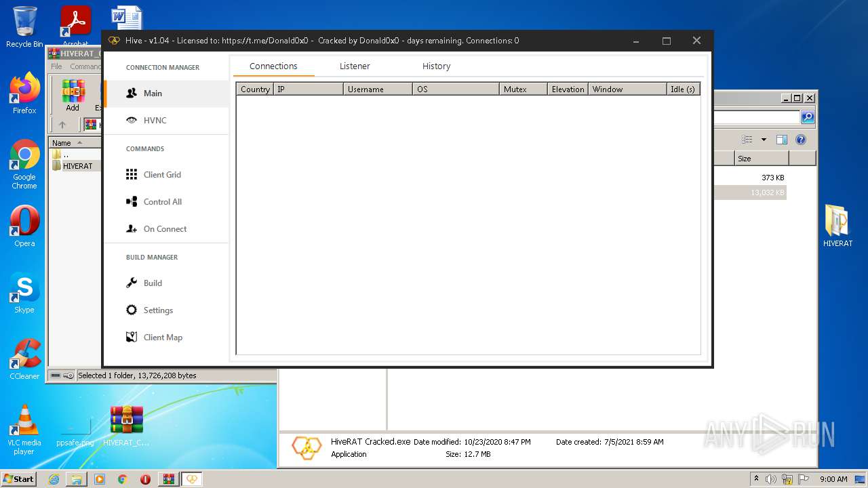Open Skype desktop shortcut
This screenshot has width=868, height=488.
click(x=24, y=292)
